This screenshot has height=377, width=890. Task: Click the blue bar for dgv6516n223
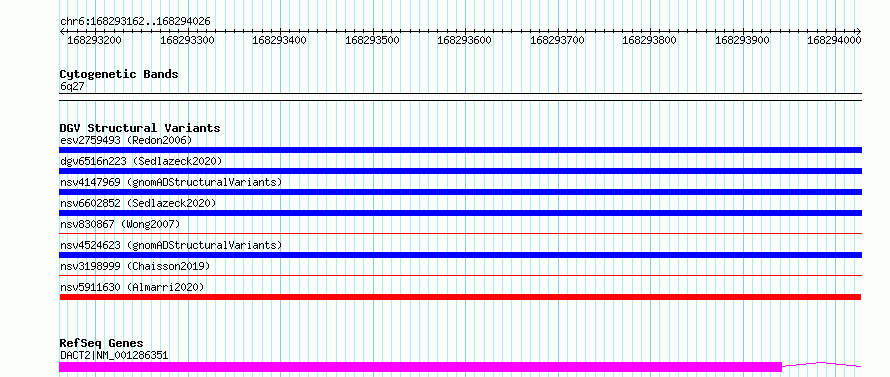460,171
